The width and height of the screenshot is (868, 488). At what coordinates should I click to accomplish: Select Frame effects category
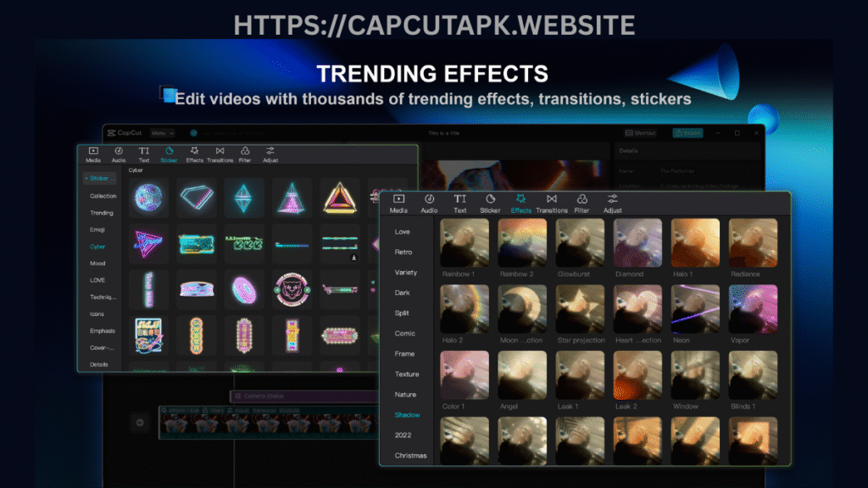[404, 353]
